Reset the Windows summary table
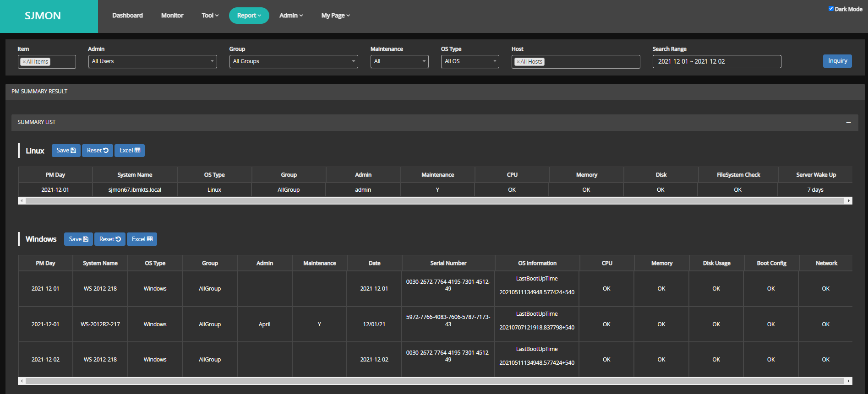Image resolution: width=868 pixels, height=394 pixels. pyautogui.click(x=110, y=239)
